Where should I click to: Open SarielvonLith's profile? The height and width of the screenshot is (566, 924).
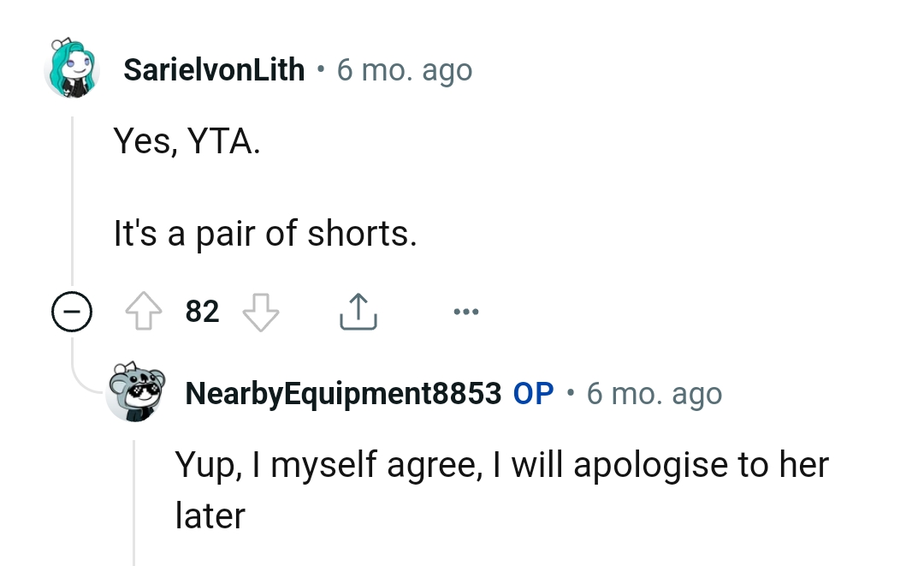213,69
